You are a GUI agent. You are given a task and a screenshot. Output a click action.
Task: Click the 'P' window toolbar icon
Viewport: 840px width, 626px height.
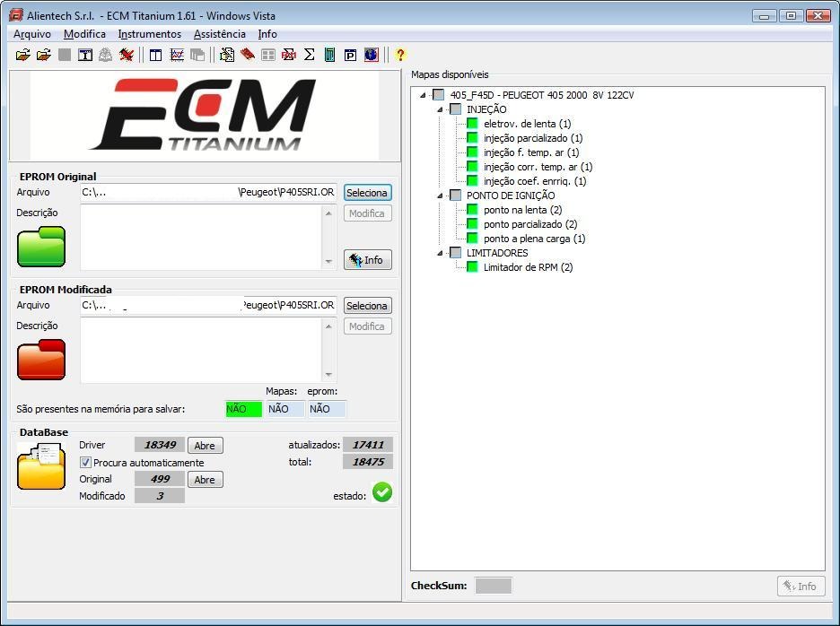(x=350, y=55)
